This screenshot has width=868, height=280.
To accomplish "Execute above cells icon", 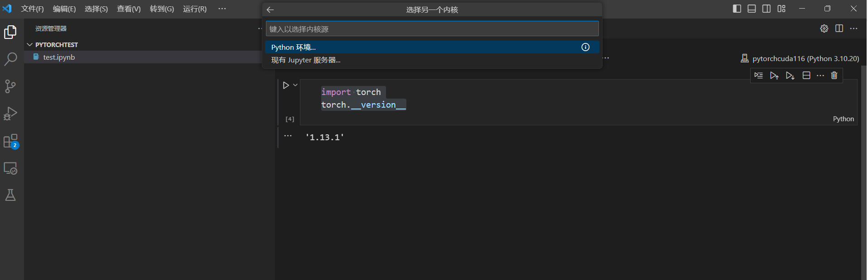I will pos(774,76).
